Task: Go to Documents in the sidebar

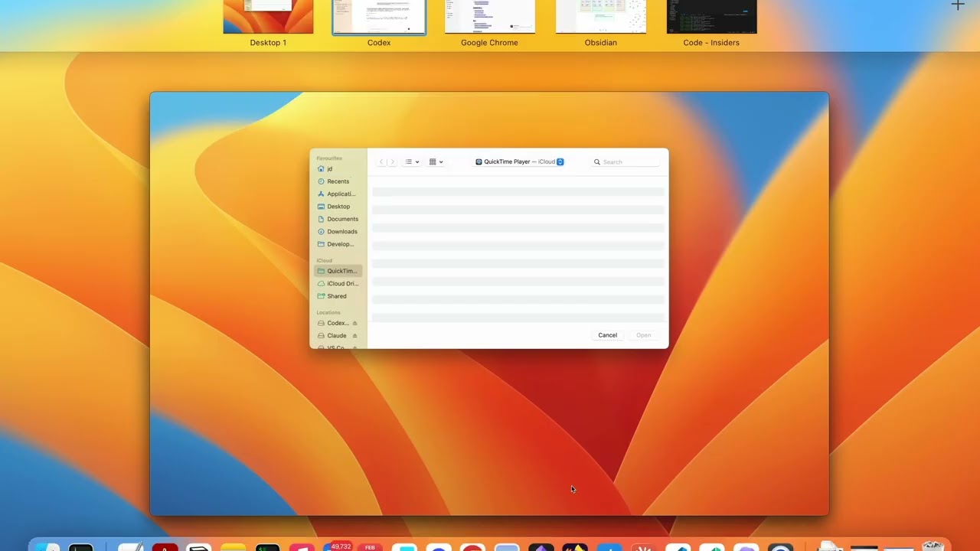Action: 338,219
